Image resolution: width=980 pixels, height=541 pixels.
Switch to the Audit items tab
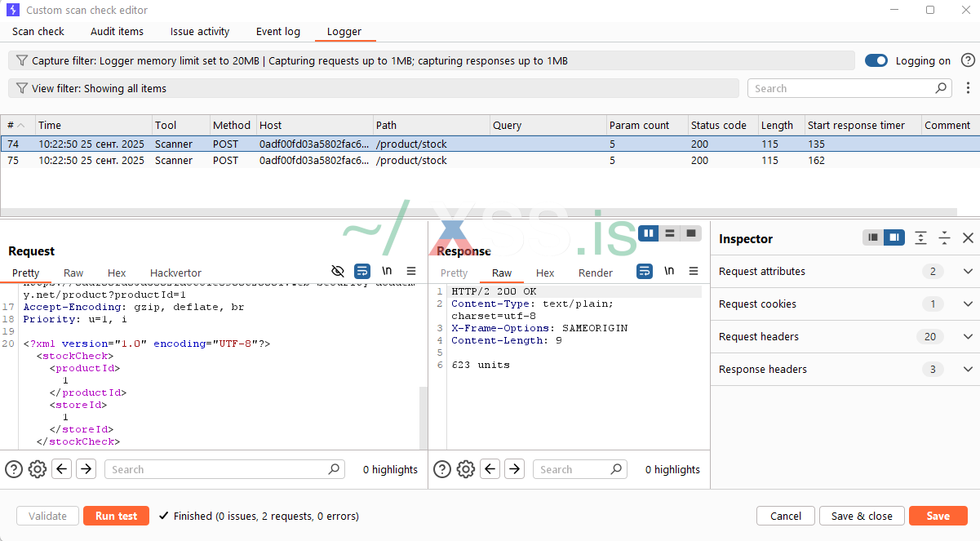(117, 32)
